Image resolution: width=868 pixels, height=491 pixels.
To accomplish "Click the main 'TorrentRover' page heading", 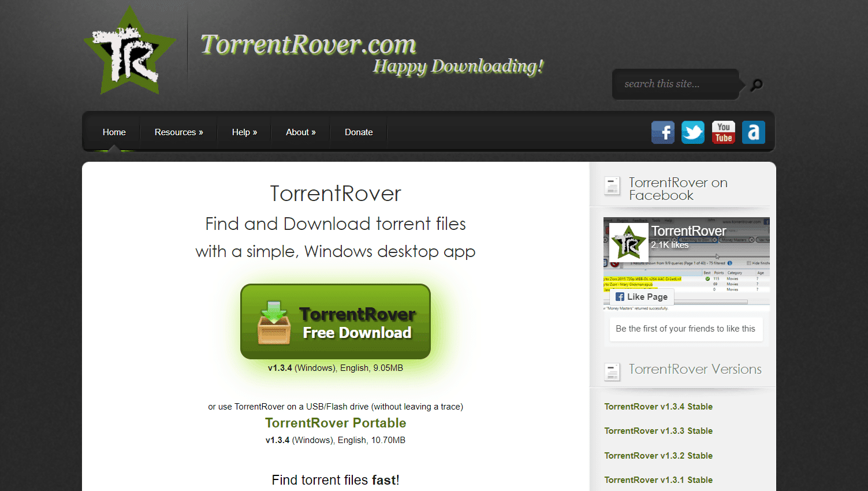I will tap(336, 194).
